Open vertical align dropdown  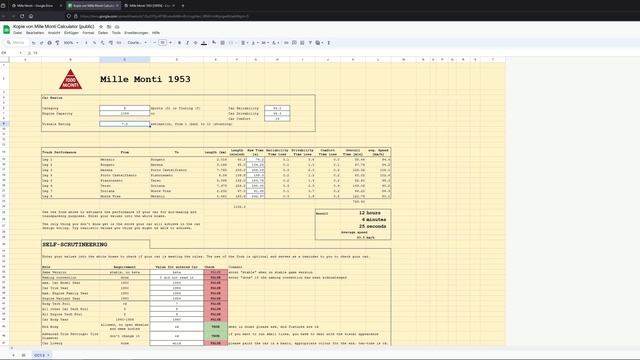(254, 42)
